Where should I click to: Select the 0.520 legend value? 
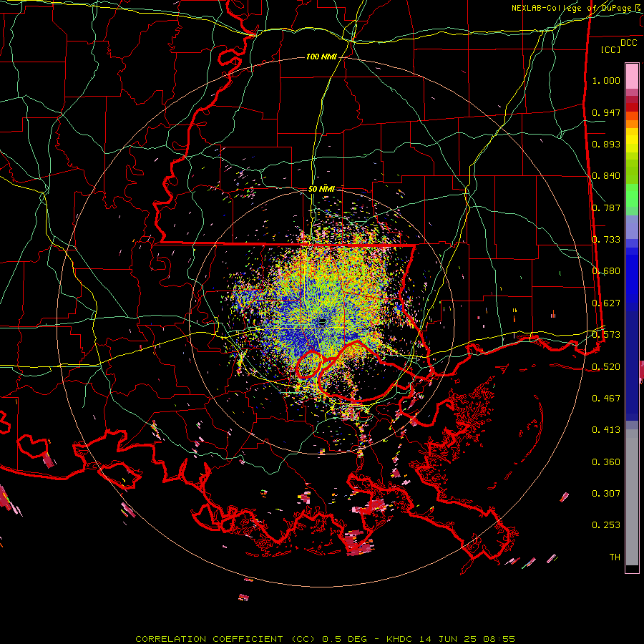click(x=606, y=367)
